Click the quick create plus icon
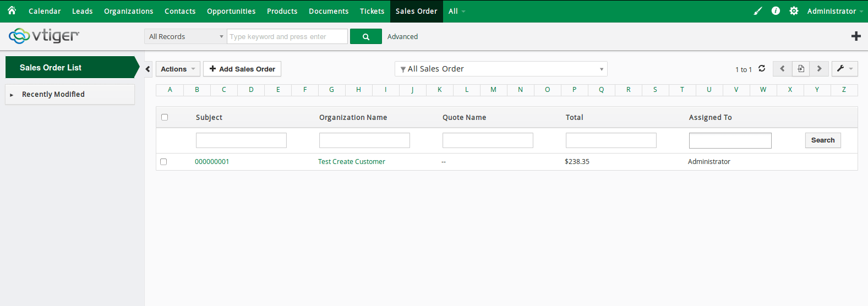The width and height of the screenshot is (868, 306). click(856, 36)
